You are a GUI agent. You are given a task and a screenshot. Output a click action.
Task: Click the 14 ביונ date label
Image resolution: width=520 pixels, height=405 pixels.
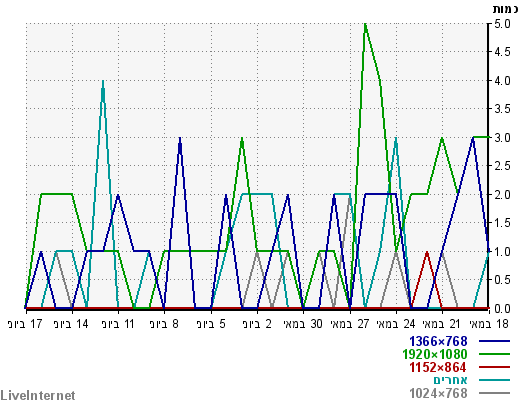pyautogui.click(x=71, y=324)
